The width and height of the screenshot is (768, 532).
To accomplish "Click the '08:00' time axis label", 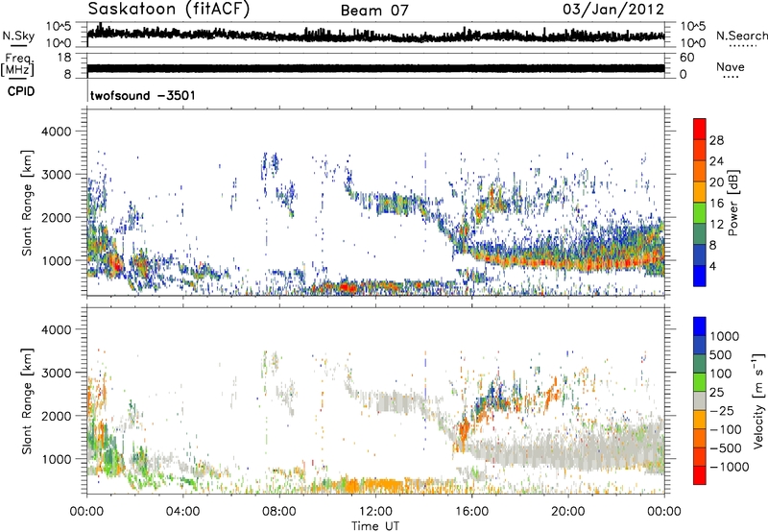I will (x=279, y=512).
